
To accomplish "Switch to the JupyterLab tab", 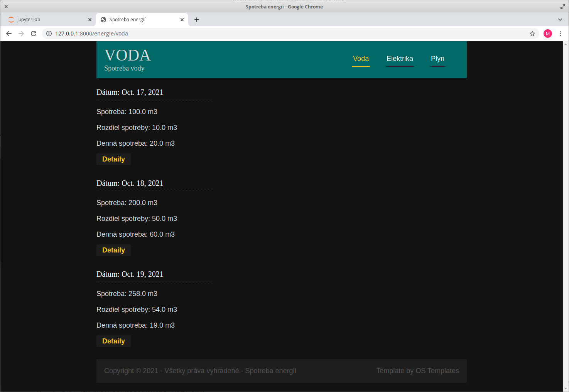I will point(46,20).
